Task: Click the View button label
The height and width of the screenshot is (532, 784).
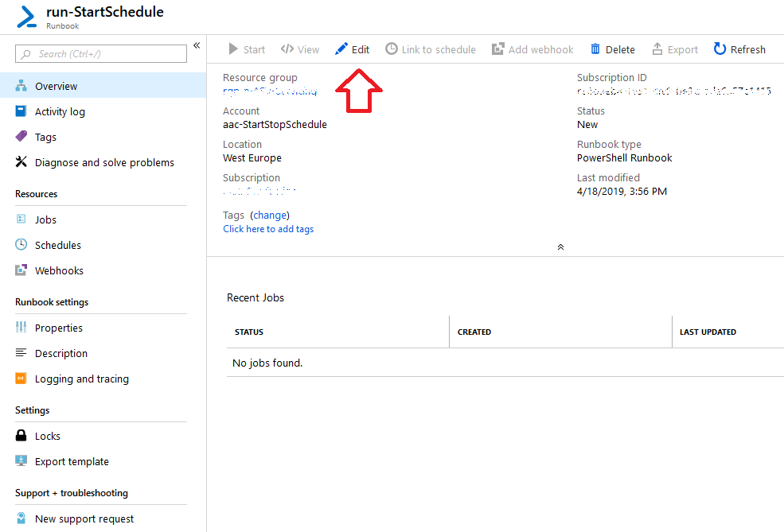Action: 308,49
